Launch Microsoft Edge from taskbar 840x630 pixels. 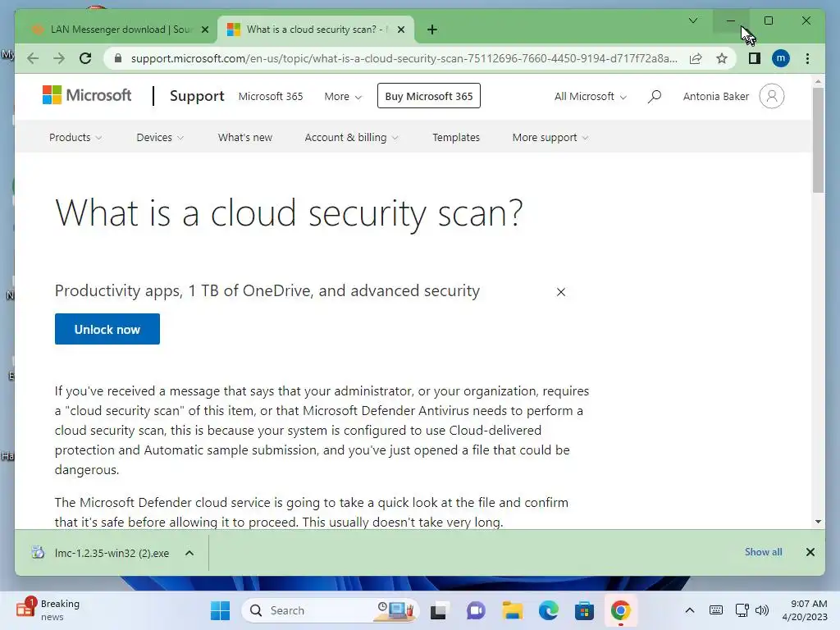point(548,610)
